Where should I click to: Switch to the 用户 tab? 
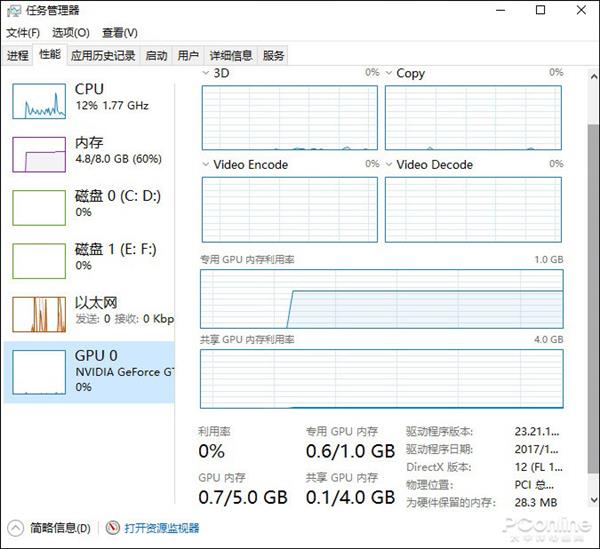pos(188,56)
